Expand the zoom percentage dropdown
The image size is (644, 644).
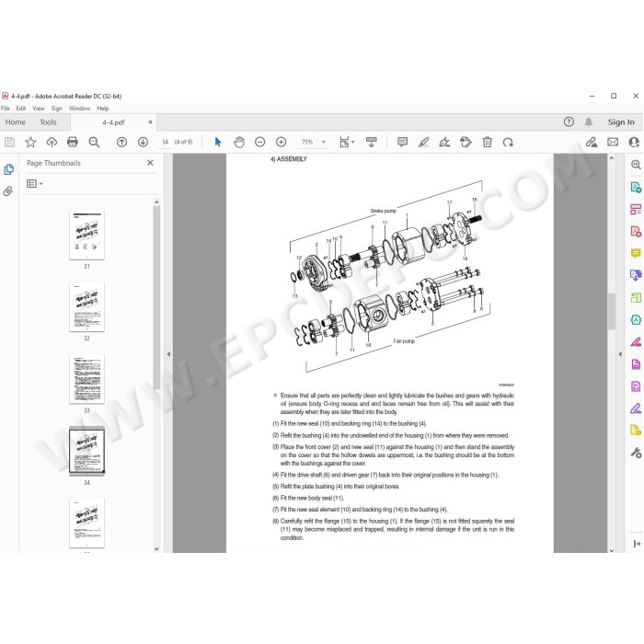pyautogui.click(x=324, y=142)
